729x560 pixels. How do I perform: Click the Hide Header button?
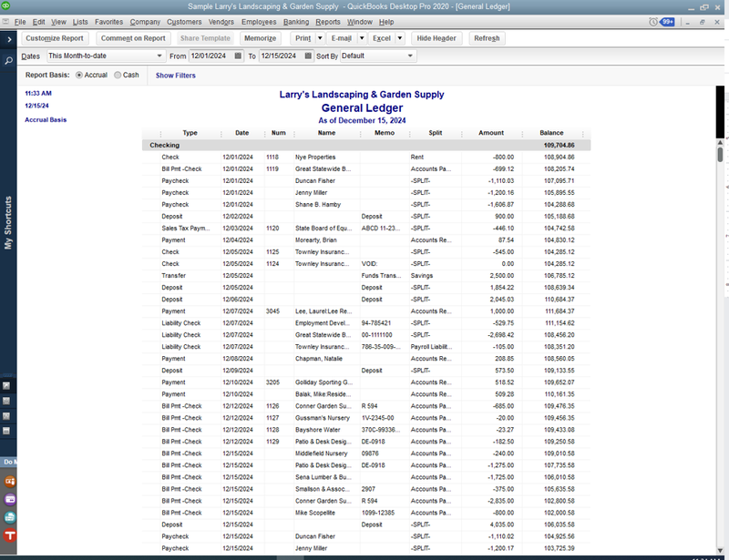point(436,38)
